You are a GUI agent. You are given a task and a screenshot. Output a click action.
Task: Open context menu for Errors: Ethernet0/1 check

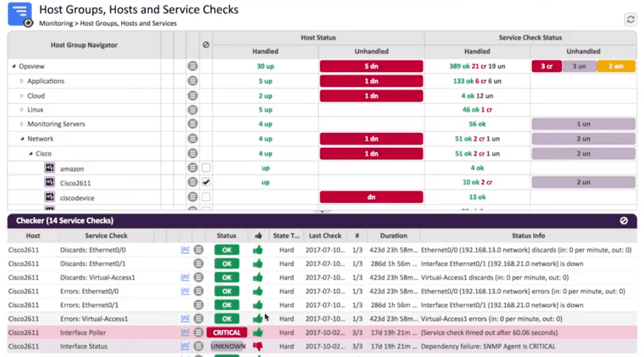click(x=198, y=305)
